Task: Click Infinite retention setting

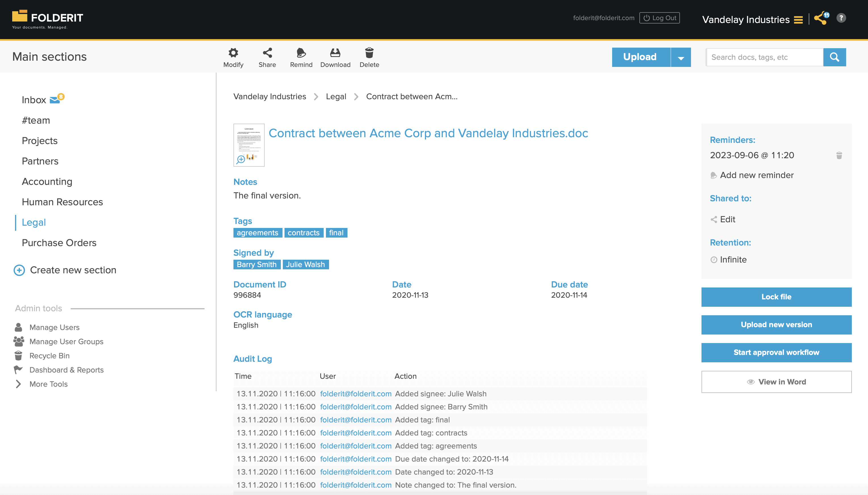Action: coord(733,259)
